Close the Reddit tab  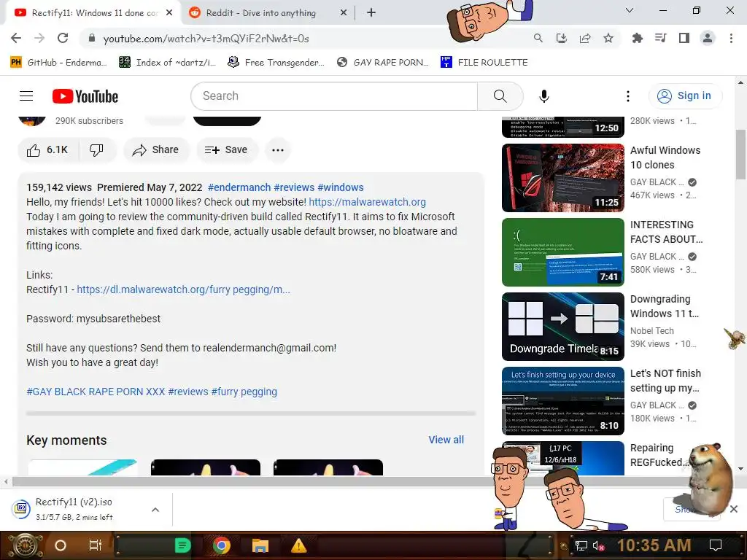tap(344, 13)
